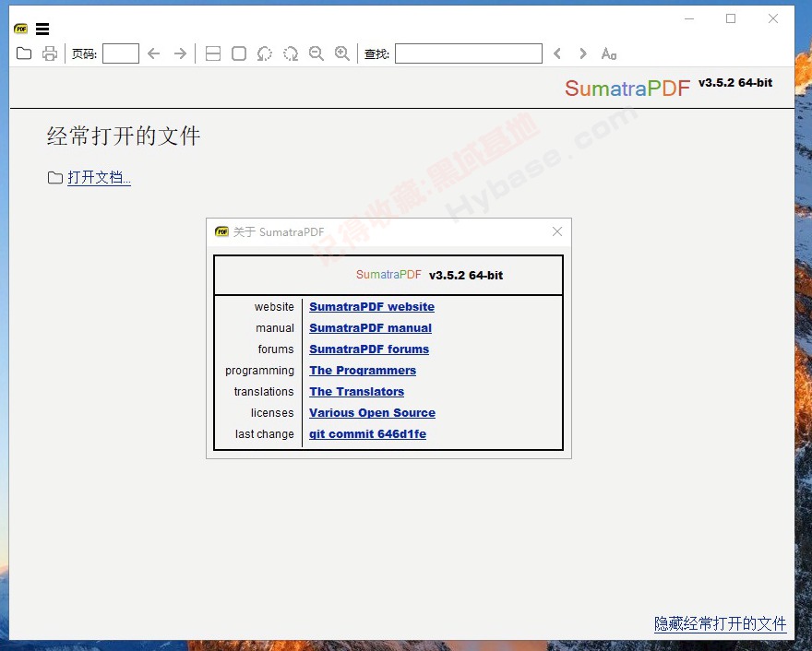Open The Translators link
The image size is (812, 651).
(357, 391)
